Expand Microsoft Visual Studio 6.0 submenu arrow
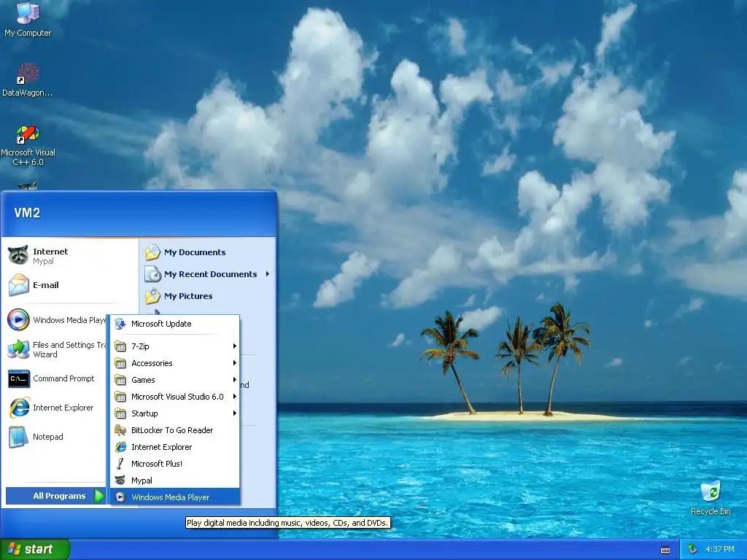This screenshot has height=560, width=747. (x=234, y=396)
